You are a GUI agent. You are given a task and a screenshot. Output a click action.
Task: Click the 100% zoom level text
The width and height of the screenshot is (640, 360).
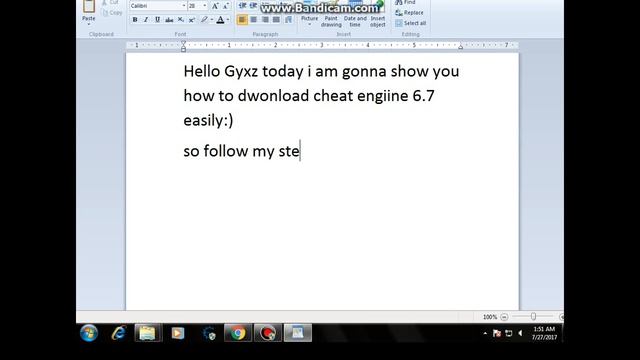pyautogui.click(x=490, y=317)
